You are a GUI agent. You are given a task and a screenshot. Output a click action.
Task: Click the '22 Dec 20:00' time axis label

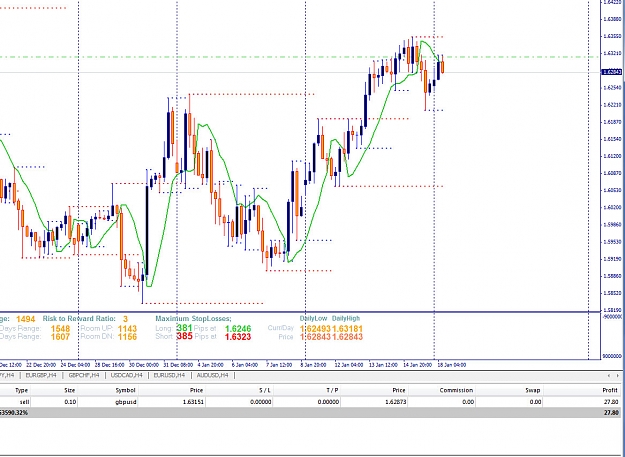41,365
